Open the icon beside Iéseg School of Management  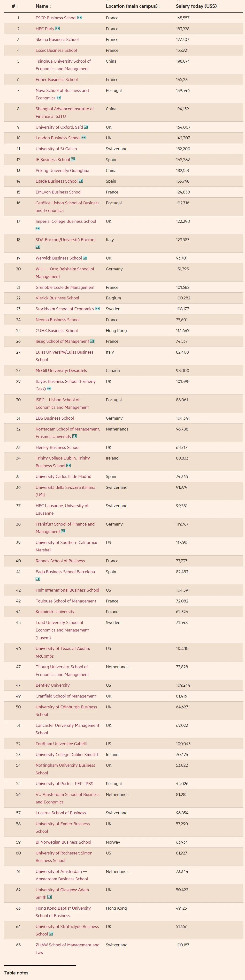(x=92, y=341)
